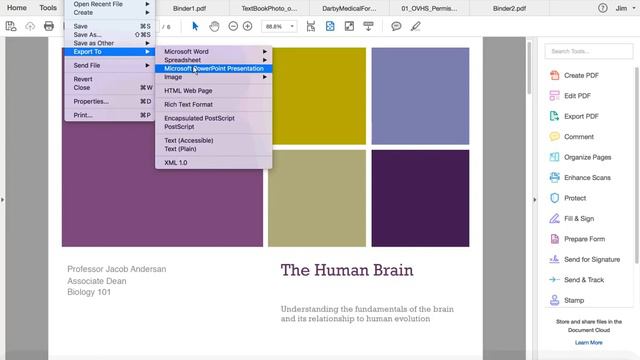This screenshot has height=360, width=640.
Task: Open Comment tool in right panel
Action: coord(572,137)
